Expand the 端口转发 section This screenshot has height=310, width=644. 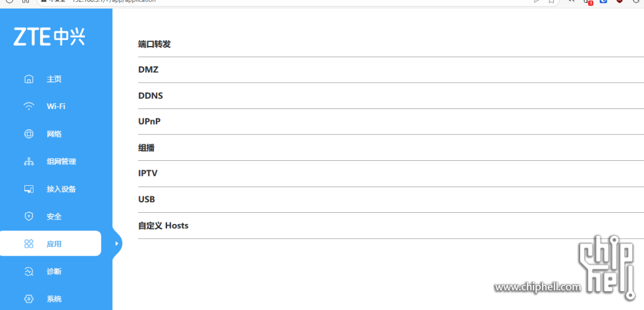(x=159, y=44)
